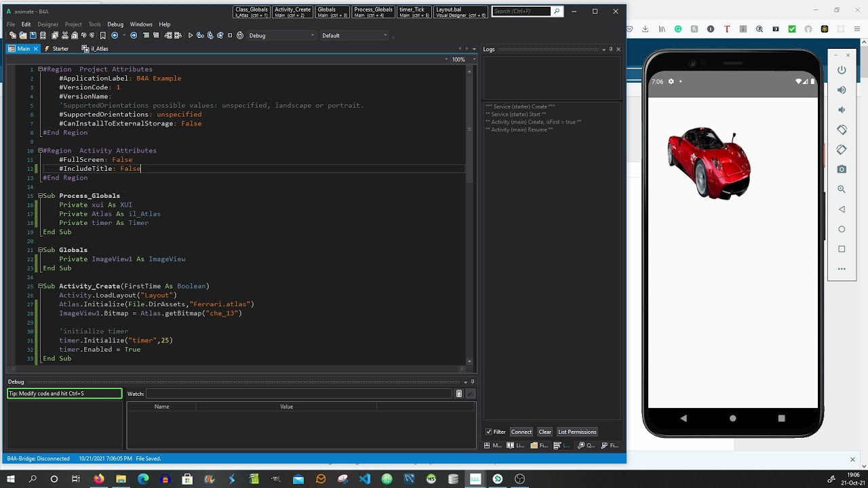Viewport: 868px width, 488px height.
Task: Power off the emulator with the power icon
Action: (842, 70)
